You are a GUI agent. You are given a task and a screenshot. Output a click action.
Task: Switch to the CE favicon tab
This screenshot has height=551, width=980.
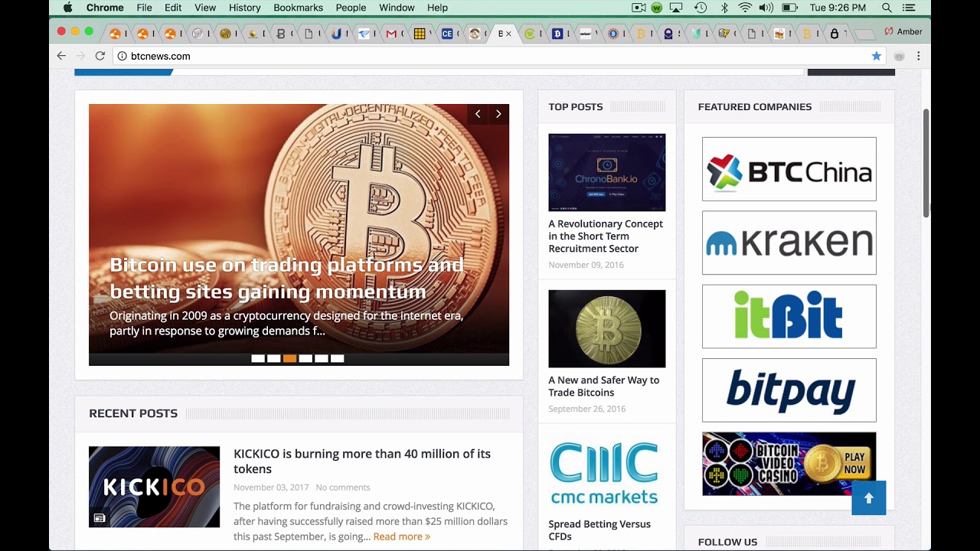click(447, 34)
